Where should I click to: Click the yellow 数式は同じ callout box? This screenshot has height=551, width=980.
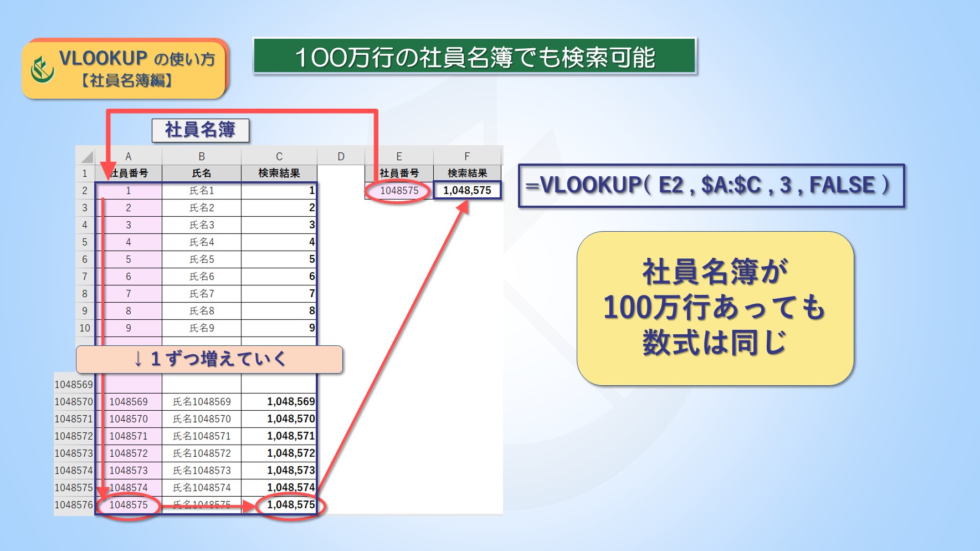[715, 308]
